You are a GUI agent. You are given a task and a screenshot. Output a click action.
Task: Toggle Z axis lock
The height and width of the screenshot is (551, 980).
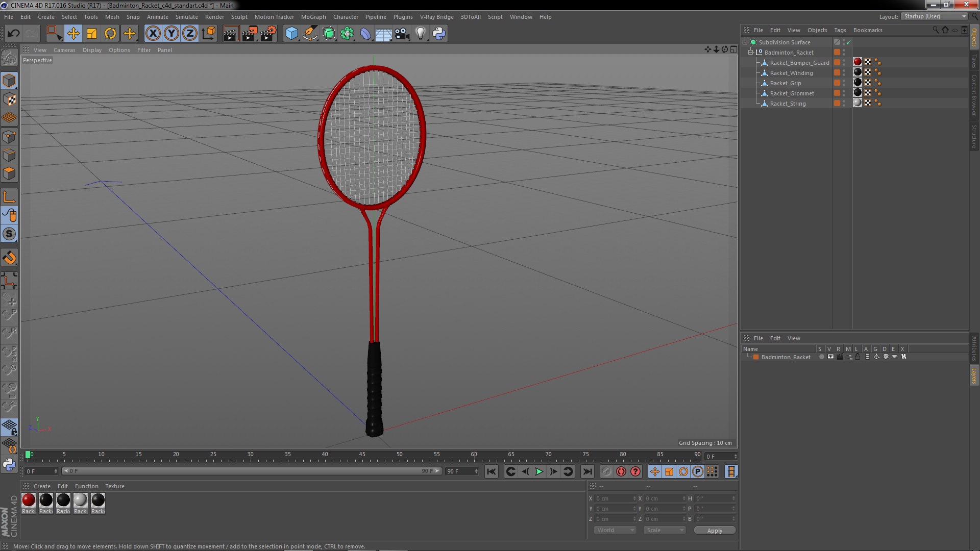[x=190, y=34]
